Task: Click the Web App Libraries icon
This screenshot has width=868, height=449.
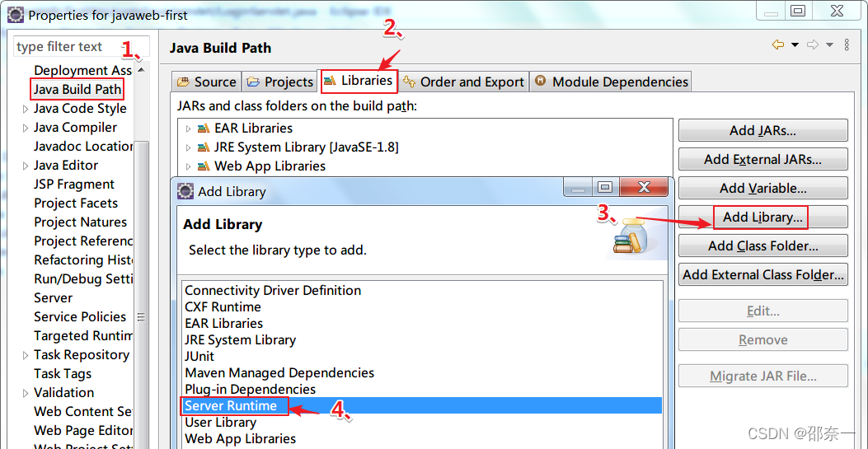Action: (204, 166)
